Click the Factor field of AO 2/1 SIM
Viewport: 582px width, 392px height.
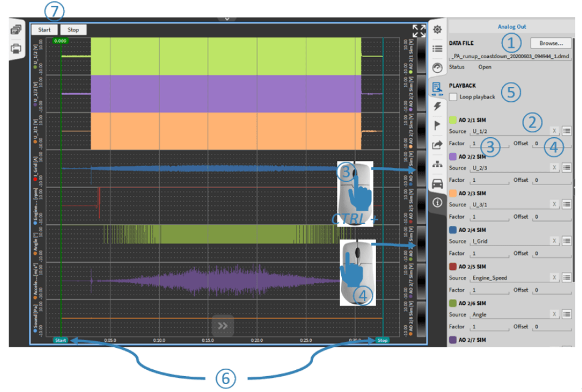[x=489, y=143]
